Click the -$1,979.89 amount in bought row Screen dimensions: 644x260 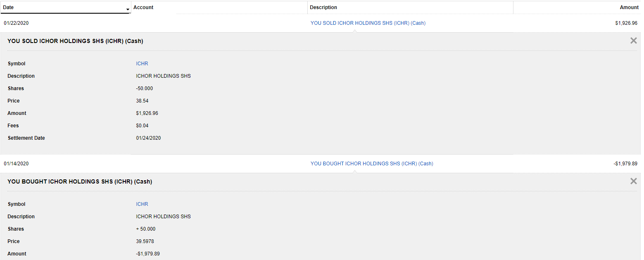[x=625, y=164]
